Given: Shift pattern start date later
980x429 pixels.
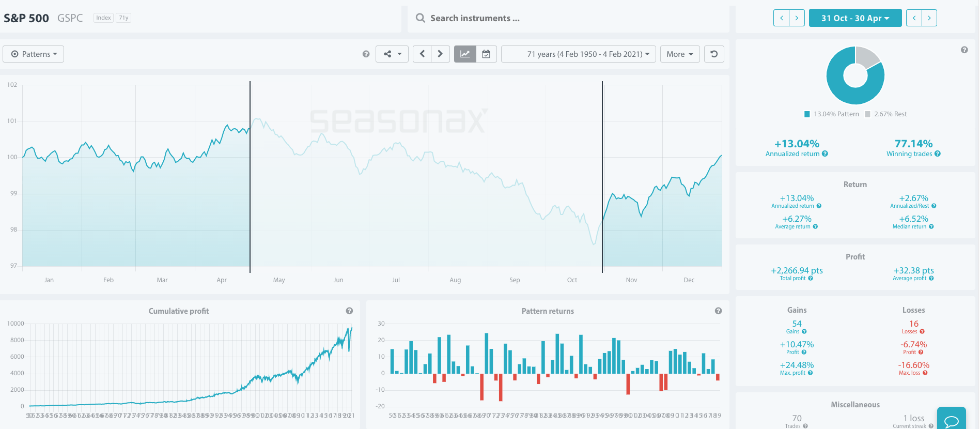Looking at the screenshot, I should coord(797,18).
